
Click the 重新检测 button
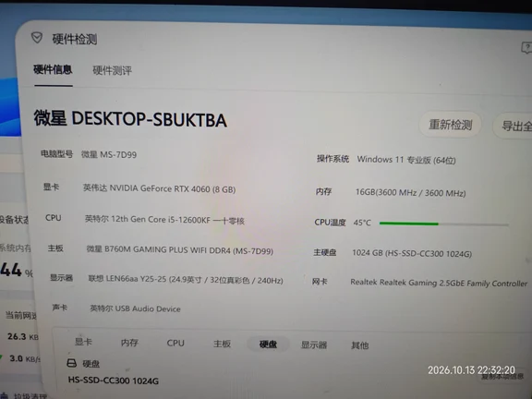point(450,125)
